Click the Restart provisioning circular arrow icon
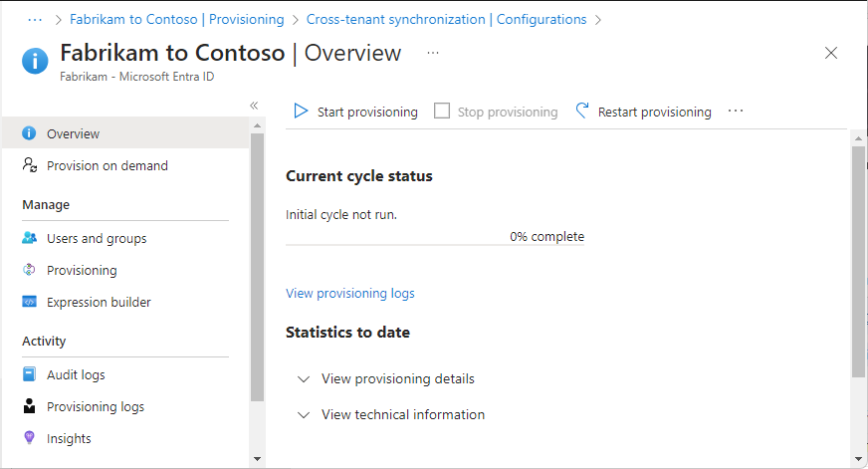The image size is (868, 469). coord(581,111)
